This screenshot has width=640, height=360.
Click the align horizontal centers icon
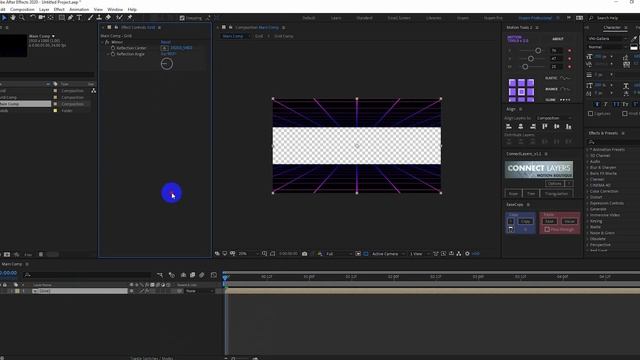tap(520, 127)
